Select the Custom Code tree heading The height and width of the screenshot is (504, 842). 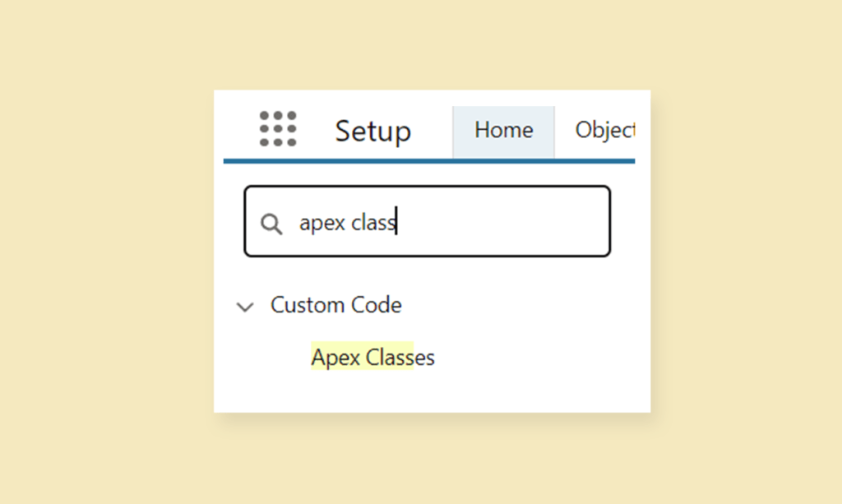(x=335, y=305)
